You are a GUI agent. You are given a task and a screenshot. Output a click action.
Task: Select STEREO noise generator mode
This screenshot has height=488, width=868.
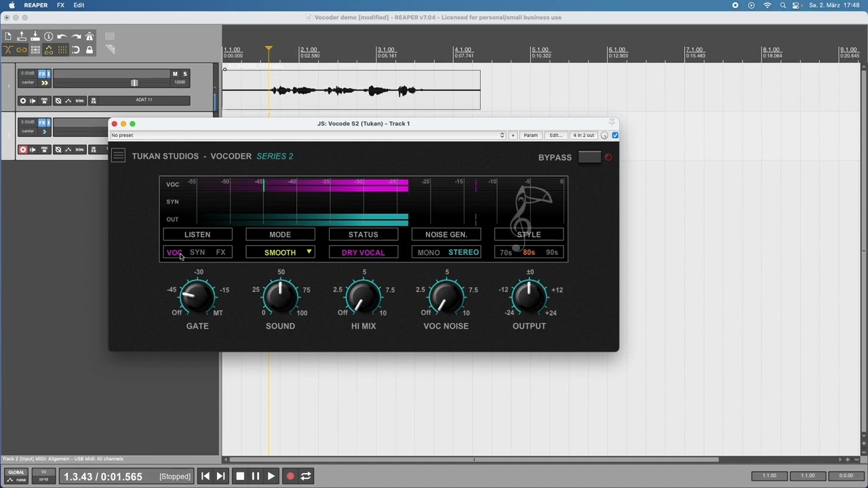(x=464, y=252)
